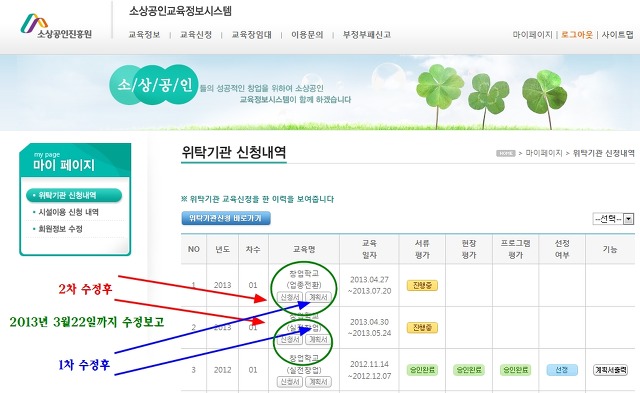
Task: Click the 선정 status badge
Action: tap(562, 370)
